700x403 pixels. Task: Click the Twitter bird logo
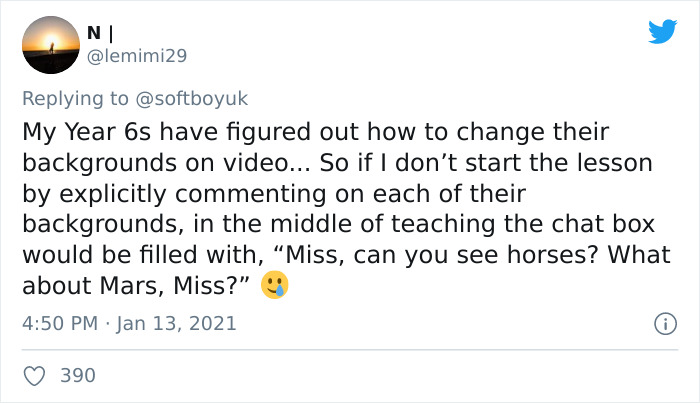pos(662,32)
